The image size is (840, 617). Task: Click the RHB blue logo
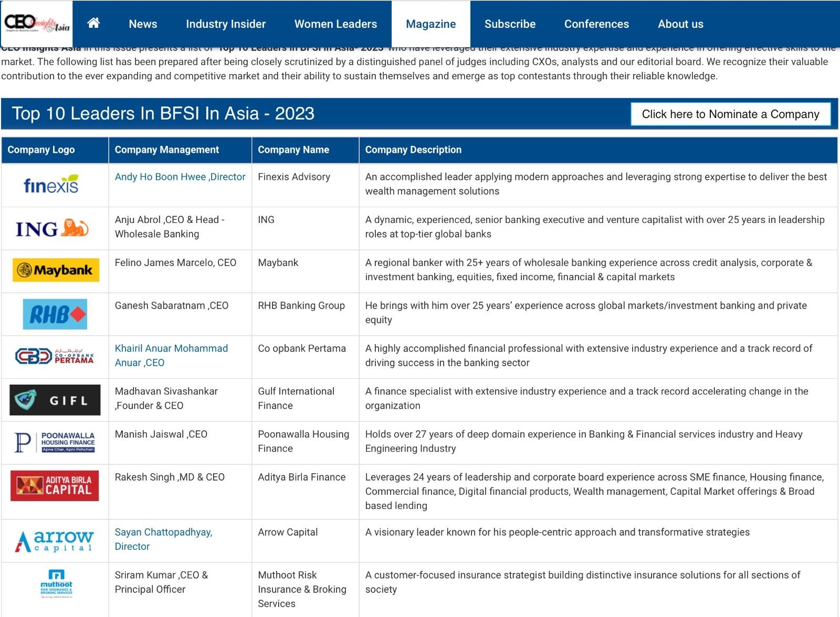[x=55, y=314]
